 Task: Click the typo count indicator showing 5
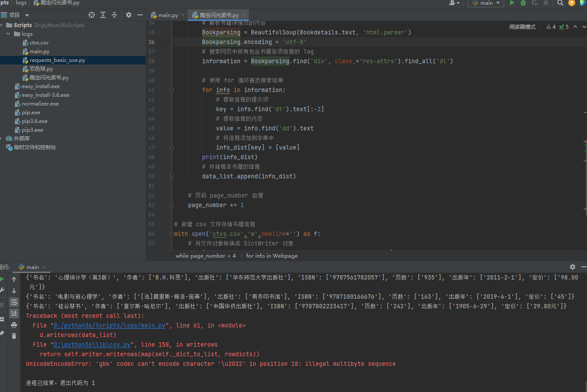(x=564, y=27)
